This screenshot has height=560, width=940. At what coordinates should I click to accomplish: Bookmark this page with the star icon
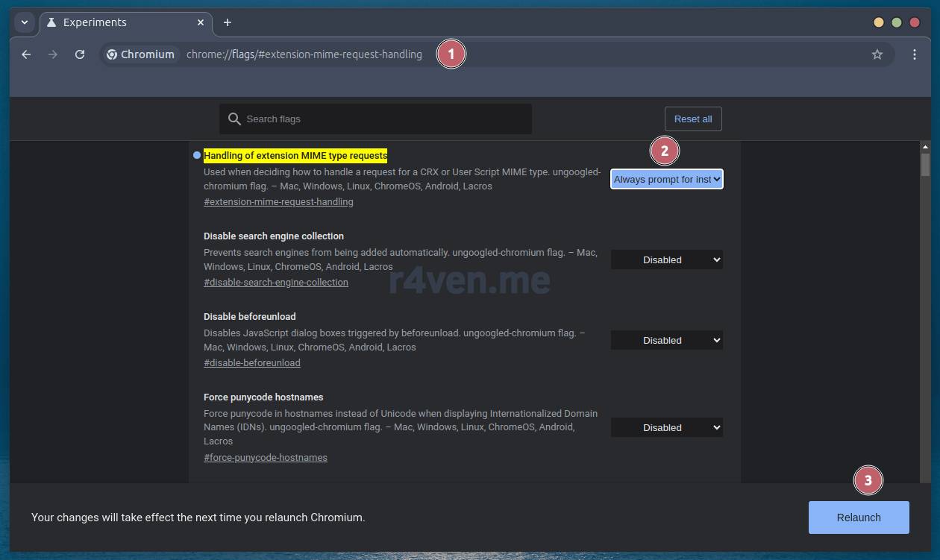tap(877, 54)
